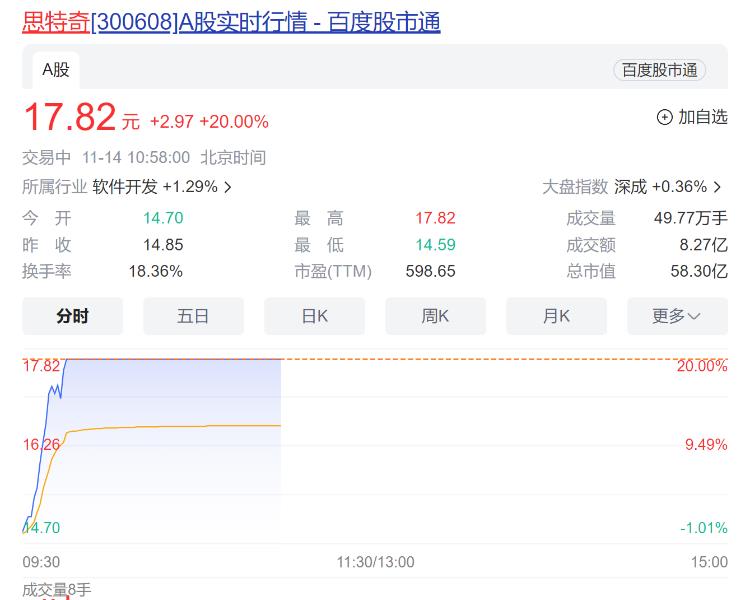Click the +2.97 price change value
750x600 pixels.
pos(172,122)
